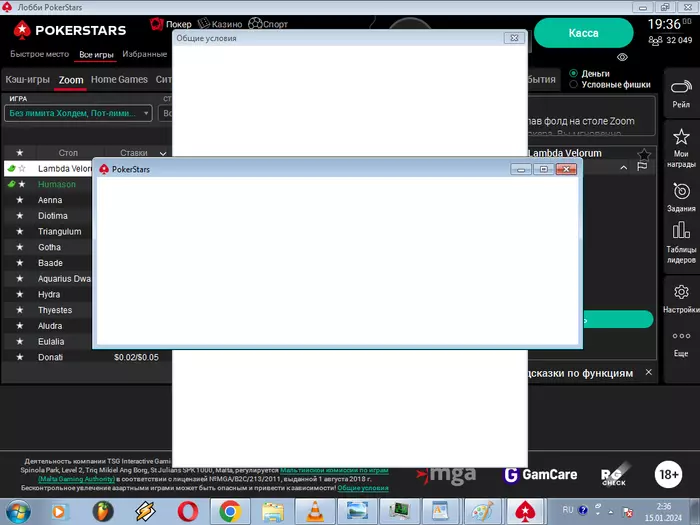Click the online players count icon

tap(655, 41)
